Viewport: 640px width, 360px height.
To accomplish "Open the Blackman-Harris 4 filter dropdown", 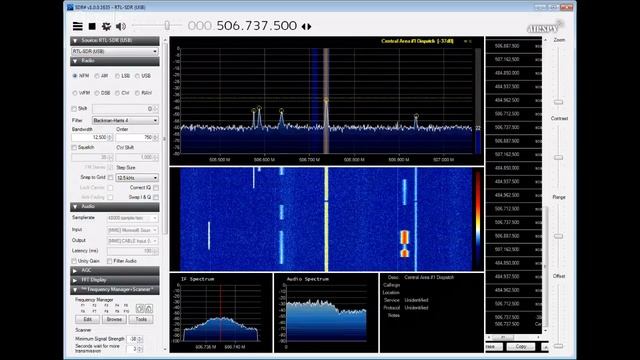I will (x=125, y=120).
